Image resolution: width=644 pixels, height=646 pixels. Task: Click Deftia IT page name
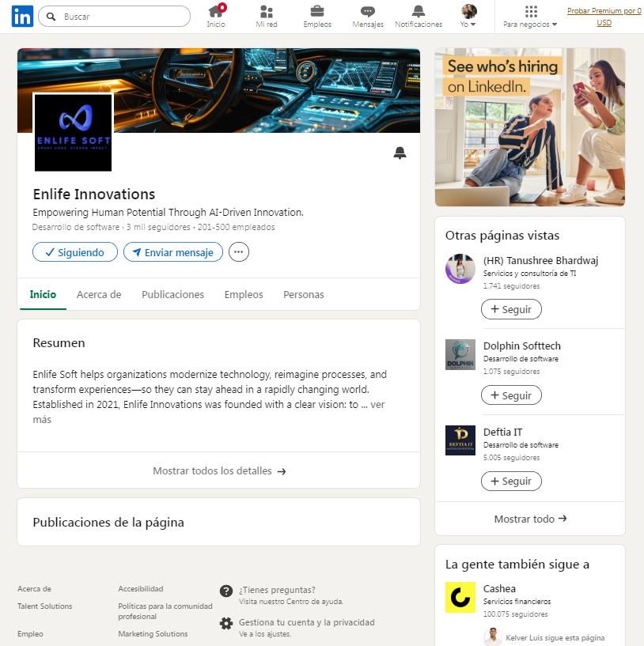tap(502, 433)
